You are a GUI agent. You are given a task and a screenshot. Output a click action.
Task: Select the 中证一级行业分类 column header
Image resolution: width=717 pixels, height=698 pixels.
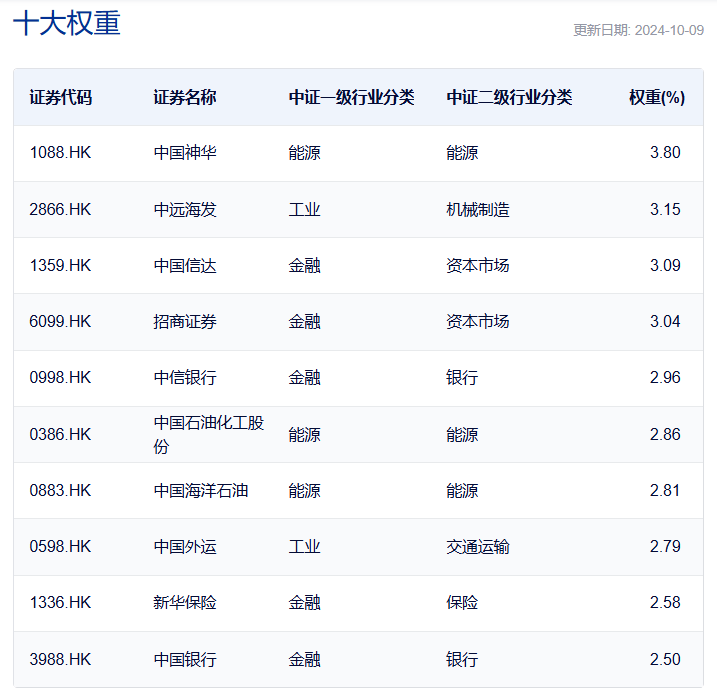(x=352, y=97)
